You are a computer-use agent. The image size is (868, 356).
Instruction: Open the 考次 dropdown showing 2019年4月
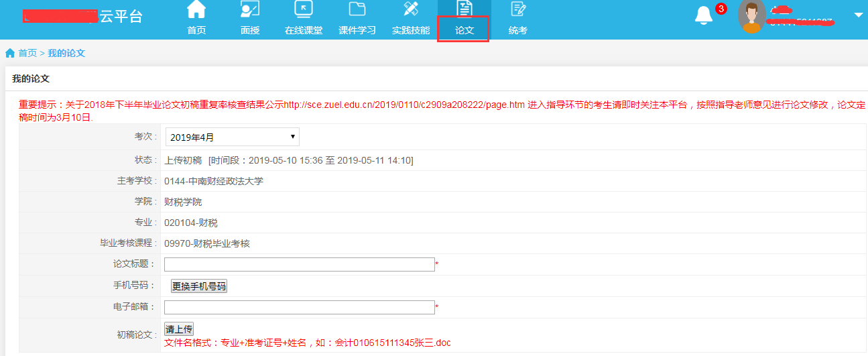(232, 137)
